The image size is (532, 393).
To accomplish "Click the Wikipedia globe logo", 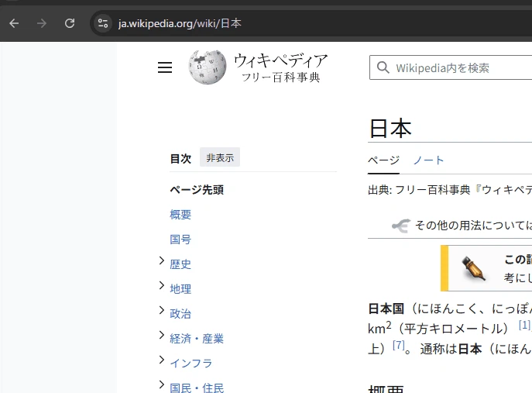I will click(208, 67).
